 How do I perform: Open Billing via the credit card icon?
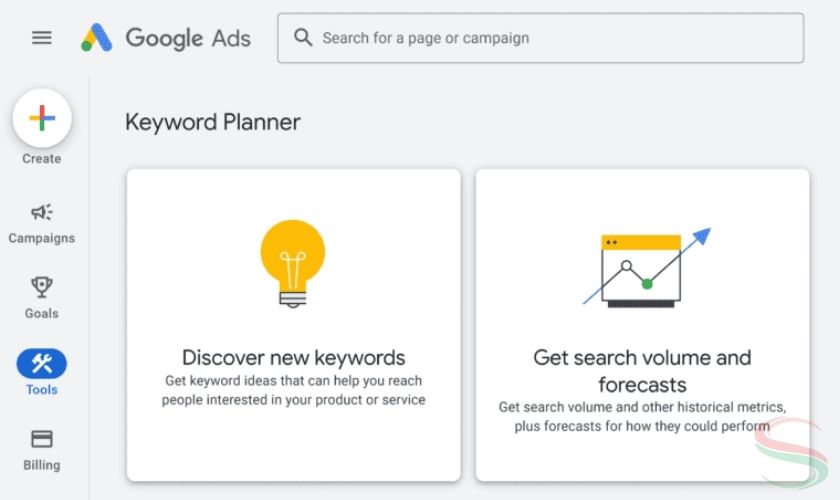42,439
